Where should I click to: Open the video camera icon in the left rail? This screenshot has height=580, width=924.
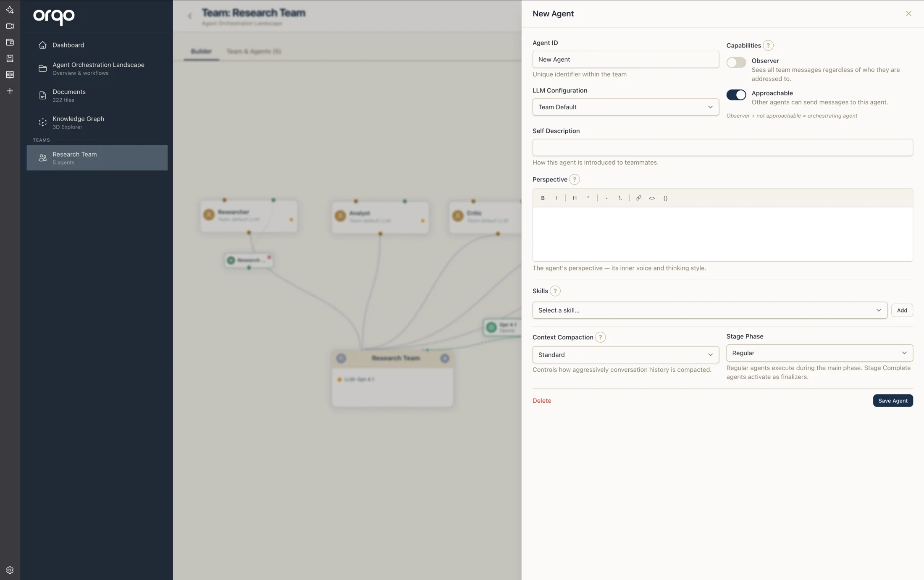10,26
